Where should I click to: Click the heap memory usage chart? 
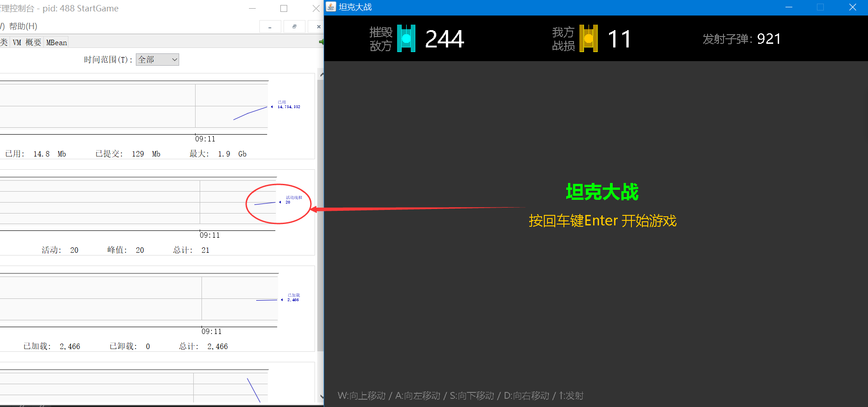(134, 106)
